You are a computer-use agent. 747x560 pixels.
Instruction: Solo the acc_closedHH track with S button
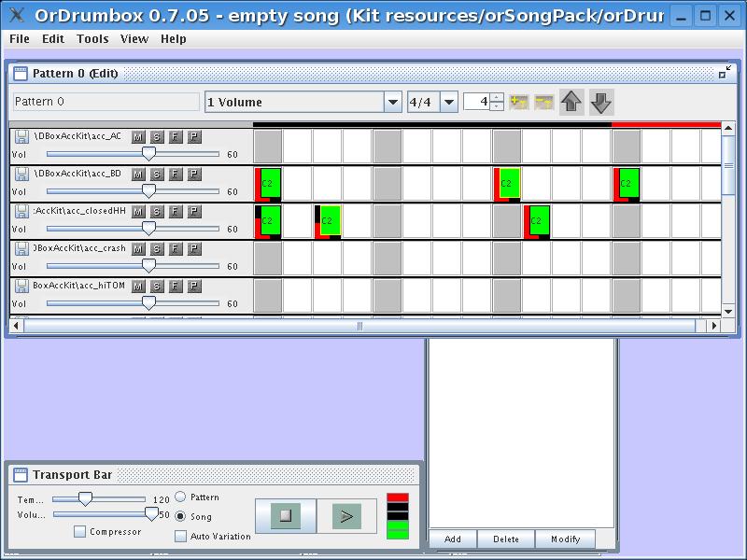click(157, 211)
